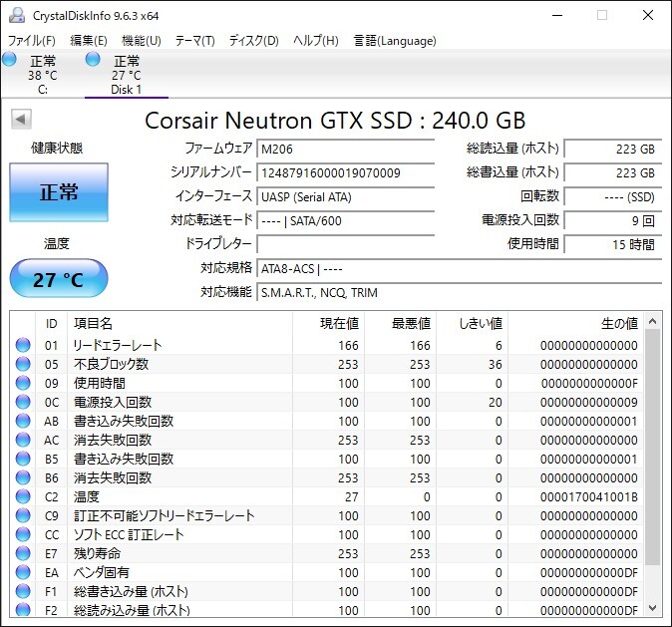This screenshot has height=627, width=672.
Task: Click the ID column header
Action: (52, 323)
